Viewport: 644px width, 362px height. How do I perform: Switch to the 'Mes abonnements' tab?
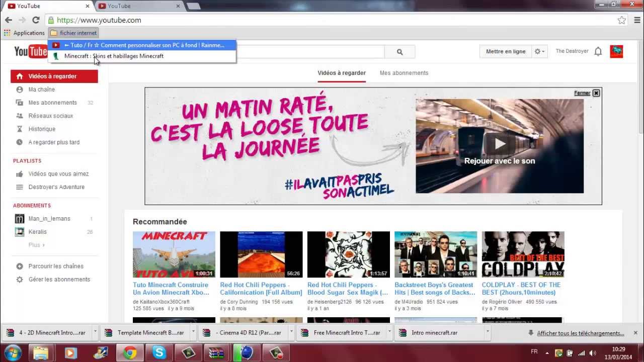404,73
